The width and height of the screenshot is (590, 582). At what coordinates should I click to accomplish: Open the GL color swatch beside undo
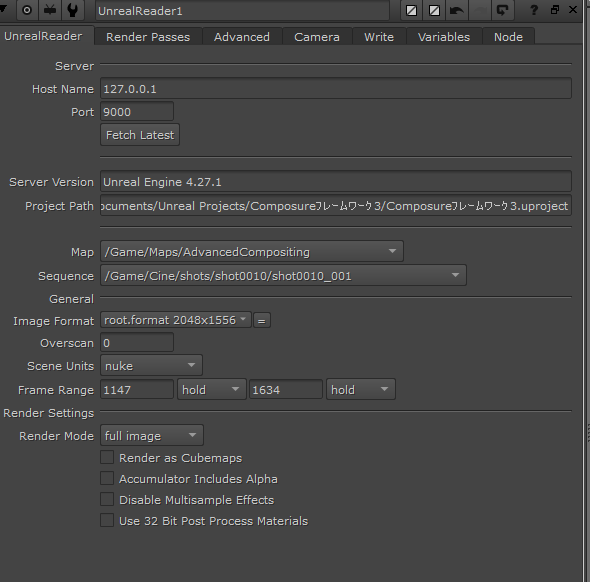(434, 10)
